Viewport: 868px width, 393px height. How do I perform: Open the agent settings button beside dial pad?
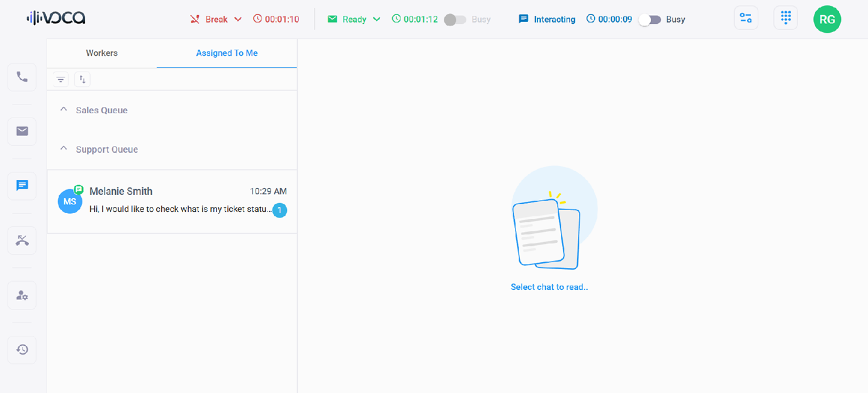(746, 18)
